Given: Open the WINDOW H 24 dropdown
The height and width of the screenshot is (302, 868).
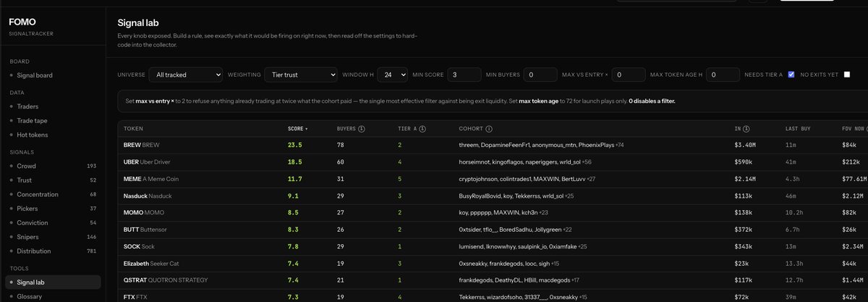Looking at the screenshot, I should pyautogui.click(x=391, y=74).
